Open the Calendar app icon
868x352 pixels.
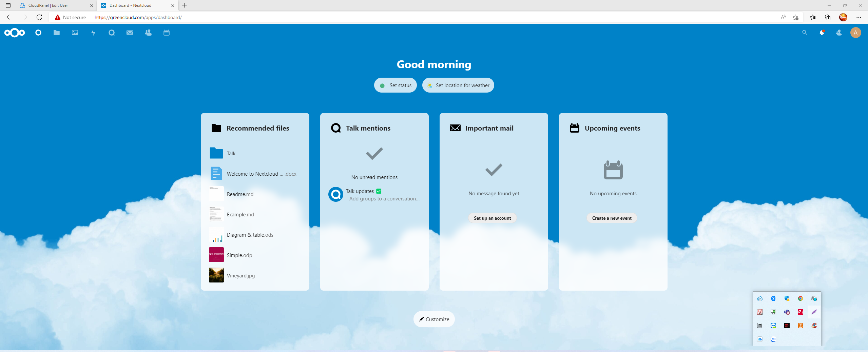[x=167, y=33]
